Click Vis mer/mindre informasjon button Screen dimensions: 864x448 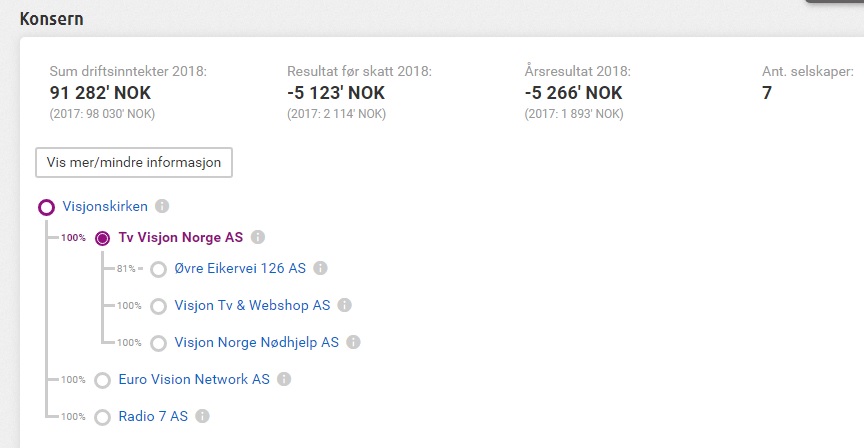[x=134, y=163]
